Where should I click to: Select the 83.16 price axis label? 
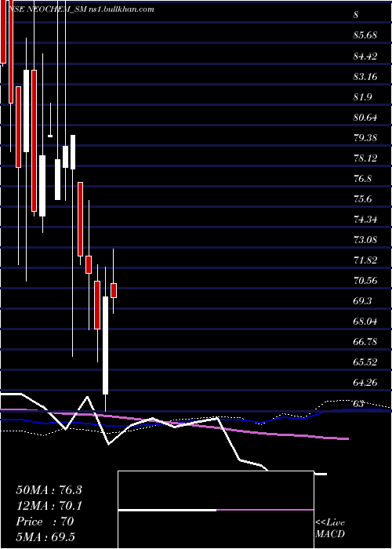coord(365,76)
